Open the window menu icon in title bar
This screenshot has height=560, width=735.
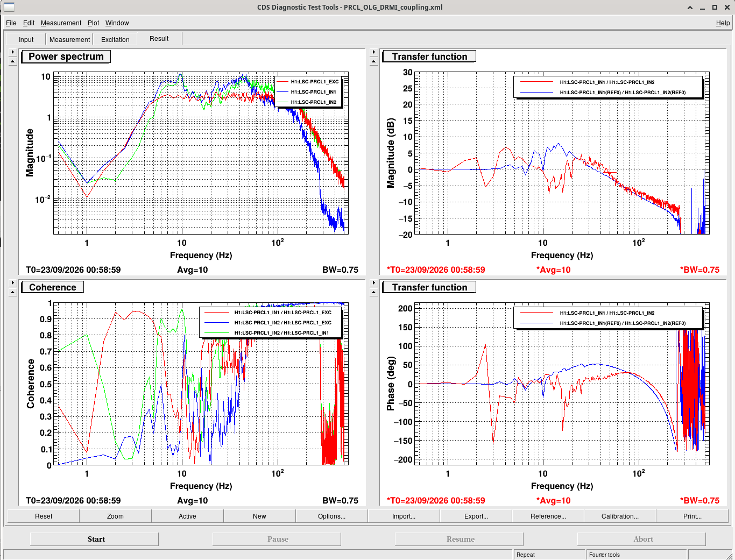(x=9, y=7)
